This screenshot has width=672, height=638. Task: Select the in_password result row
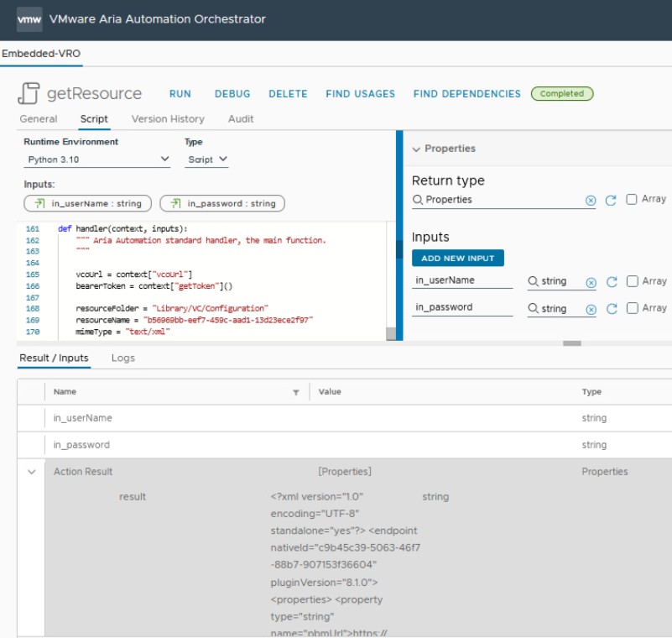click(x=345, y=445)
